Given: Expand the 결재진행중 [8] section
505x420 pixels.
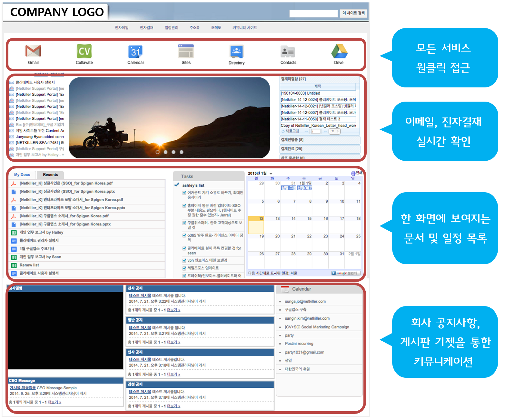Looking at the screenshot, I should coord(320,140).
